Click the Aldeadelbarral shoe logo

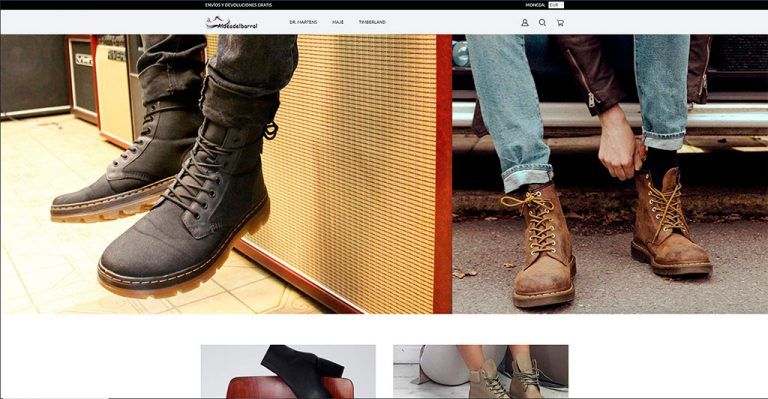tap(231, 23)
